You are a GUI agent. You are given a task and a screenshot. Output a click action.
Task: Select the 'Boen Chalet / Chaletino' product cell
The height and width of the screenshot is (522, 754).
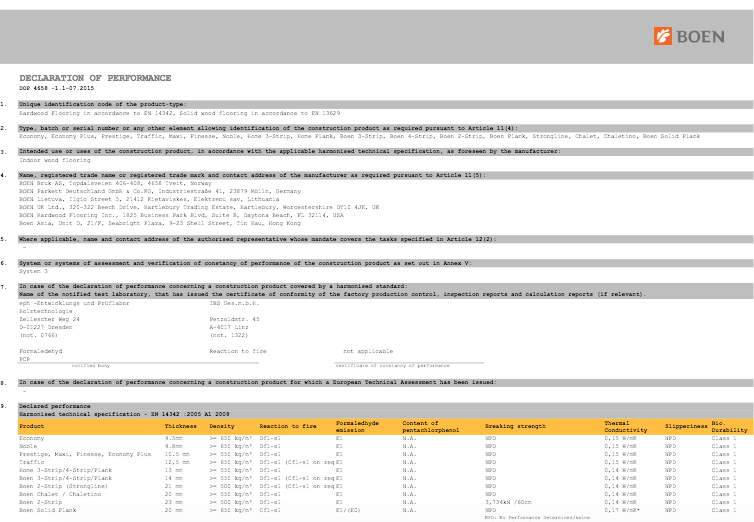60,495
